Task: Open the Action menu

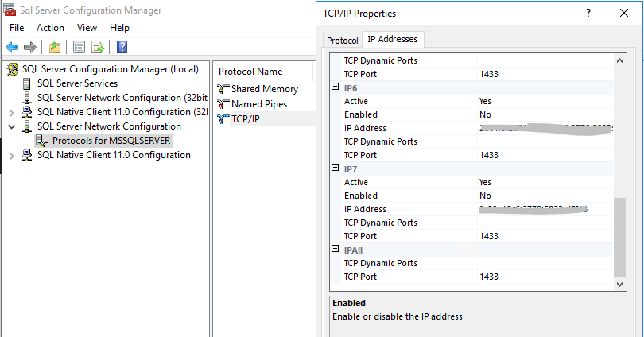Action: (50, 28)
